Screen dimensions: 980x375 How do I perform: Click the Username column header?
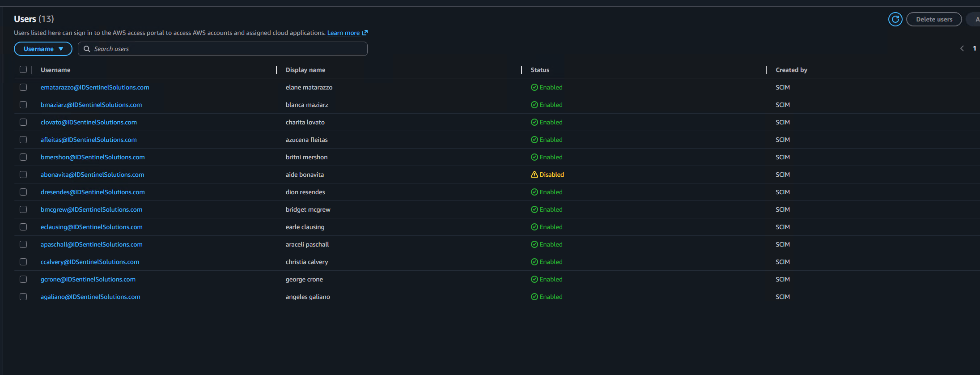point(55,70)
